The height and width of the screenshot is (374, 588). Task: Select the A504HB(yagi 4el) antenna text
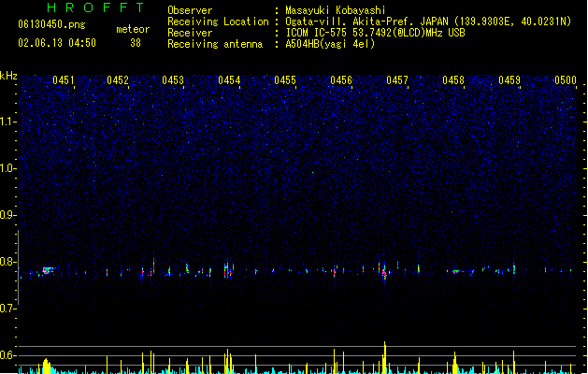[x=330, y=44]
